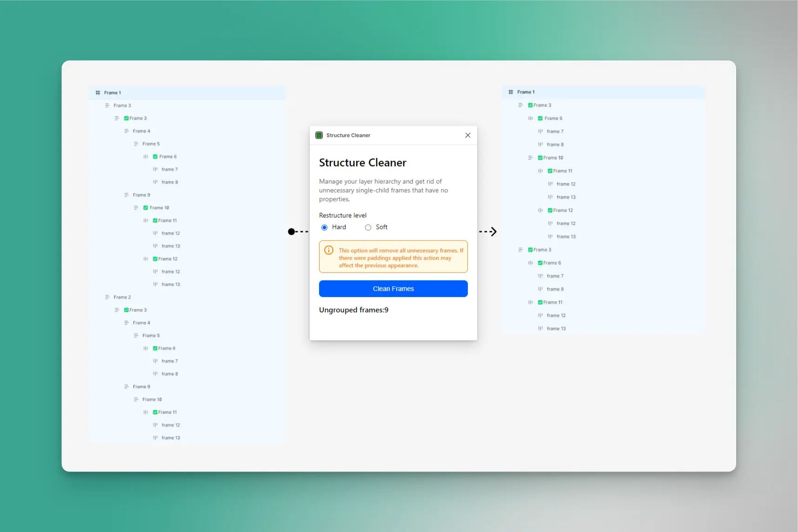The width and height of the screenshot is (798, 532).
Task: Close the Structure Cleaner plugin dialog
Action: coord(467,135)
